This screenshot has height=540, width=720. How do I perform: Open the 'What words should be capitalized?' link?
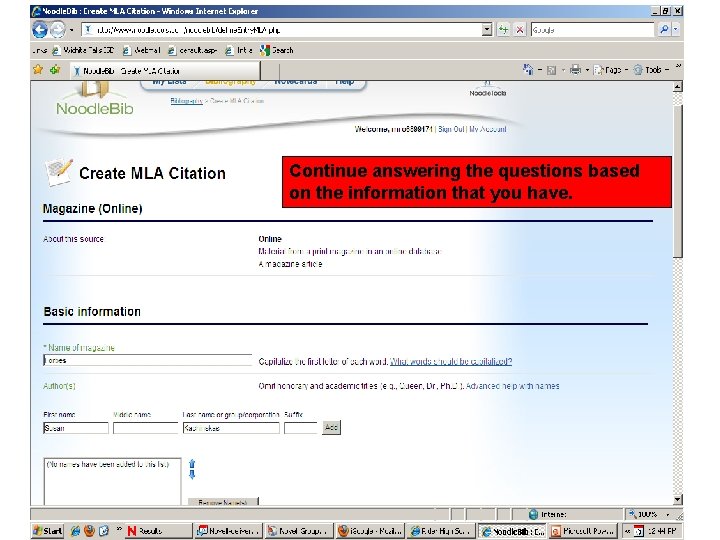click(x=451, y=361)
